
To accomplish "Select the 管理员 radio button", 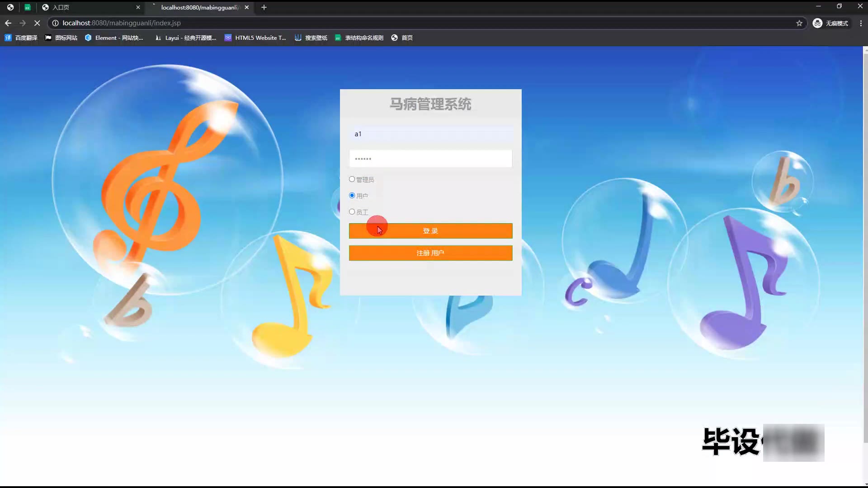I will click(352, 179).
